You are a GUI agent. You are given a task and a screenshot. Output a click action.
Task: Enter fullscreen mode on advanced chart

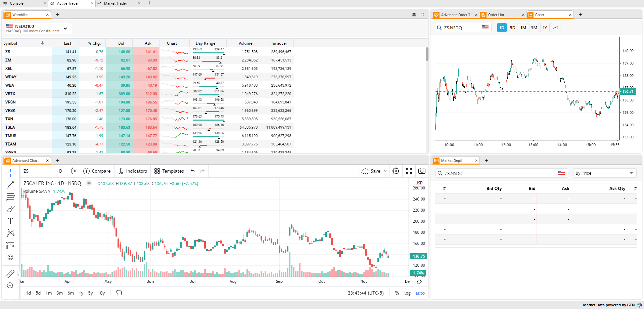coord(409,171)
